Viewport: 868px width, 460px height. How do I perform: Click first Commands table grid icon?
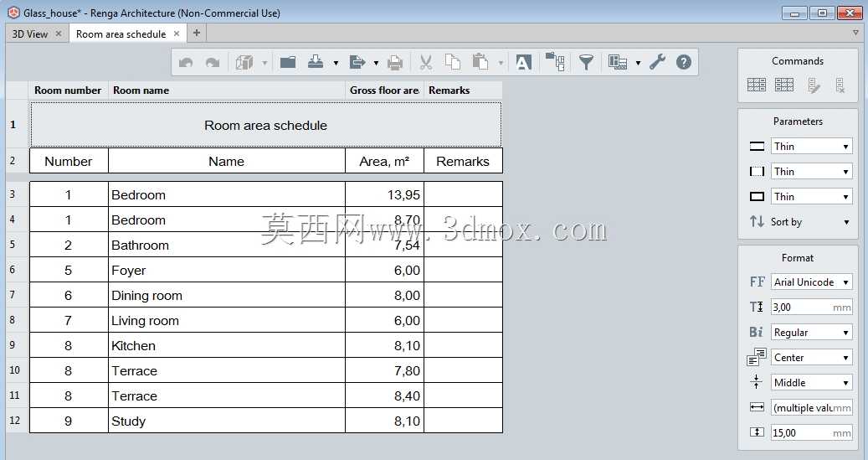[x=757, y=85]
